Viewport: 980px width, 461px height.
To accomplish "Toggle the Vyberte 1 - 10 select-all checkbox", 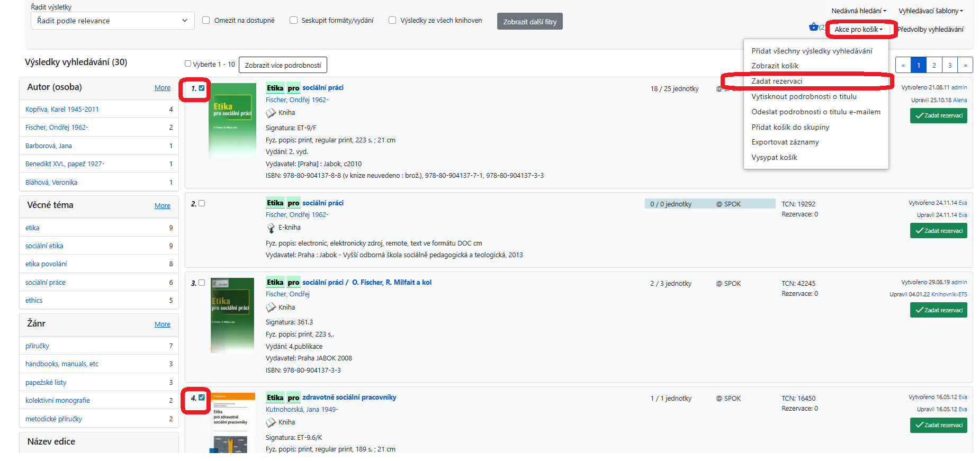I will pos(188,64).
